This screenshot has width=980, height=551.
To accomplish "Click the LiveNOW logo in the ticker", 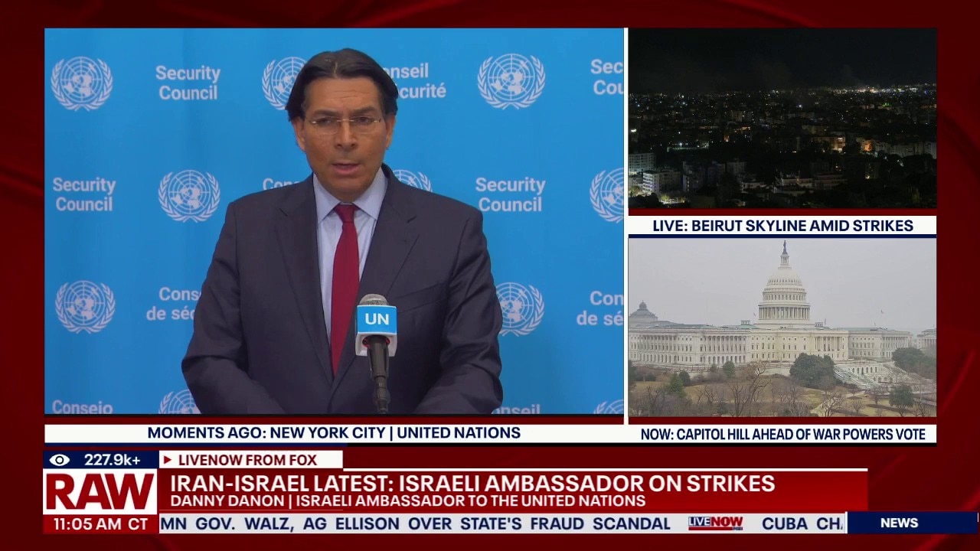I will pyautogui.click(x=715, y=523).
